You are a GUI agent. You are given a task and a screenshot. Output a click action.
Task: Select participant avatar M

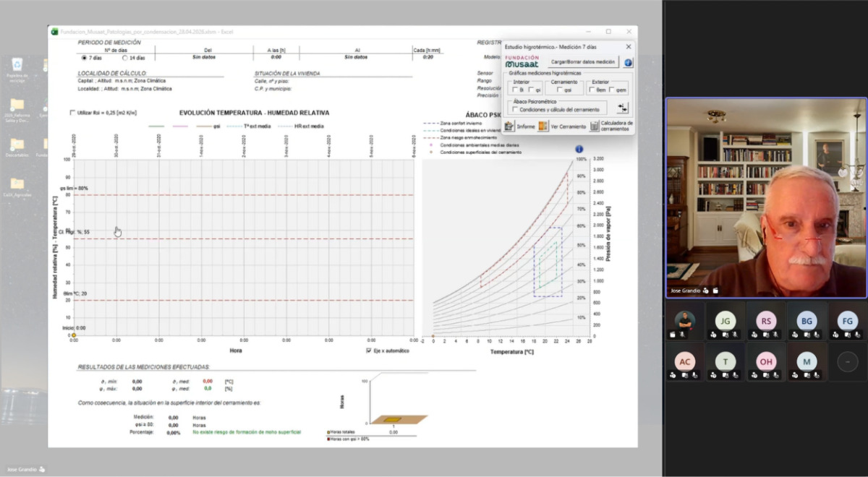pos(807,361)
